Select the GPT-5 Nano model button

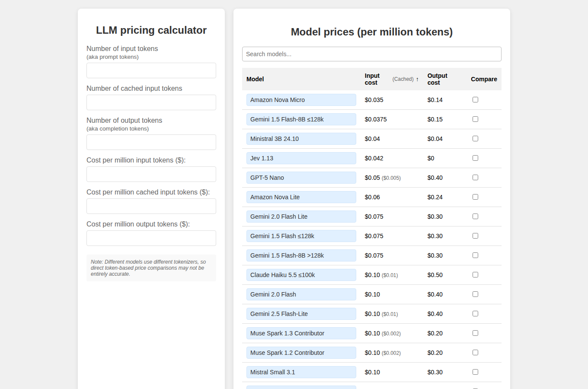301,178
